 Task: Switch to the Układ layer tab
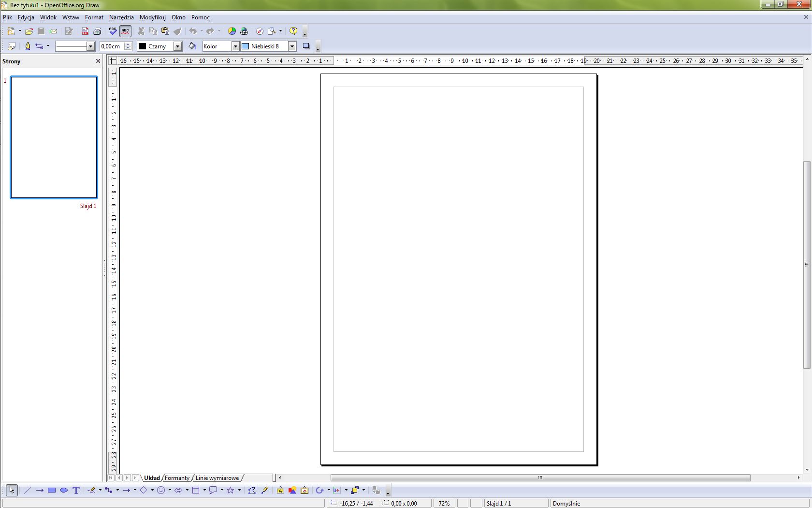click(x=152, y=478)
